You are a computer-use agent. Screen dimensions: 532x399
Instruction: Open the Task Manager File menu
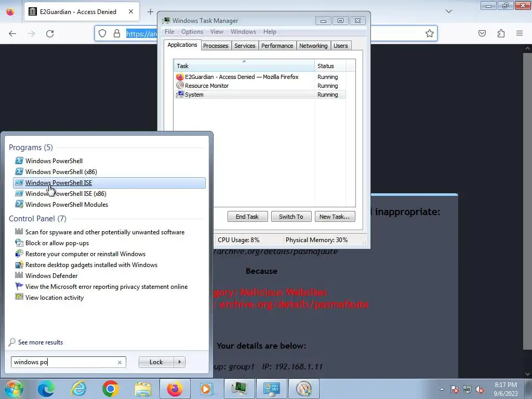[x=169, y=32]
